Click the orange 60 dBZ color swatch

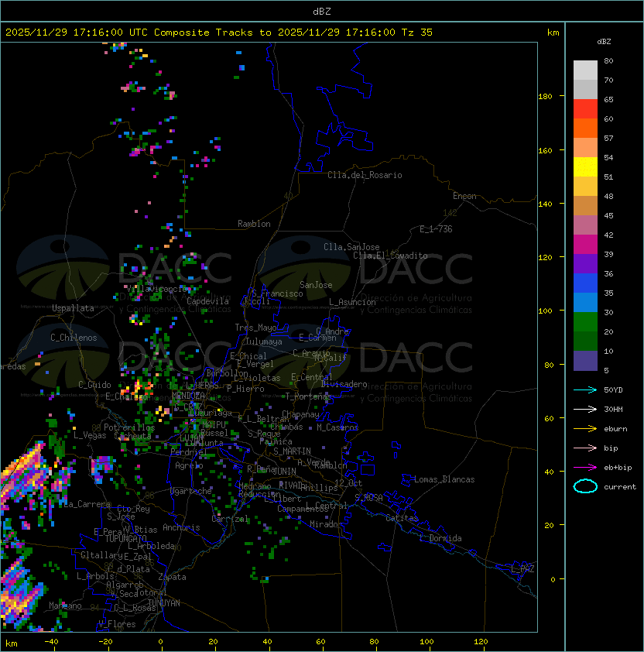click(585, 128)
